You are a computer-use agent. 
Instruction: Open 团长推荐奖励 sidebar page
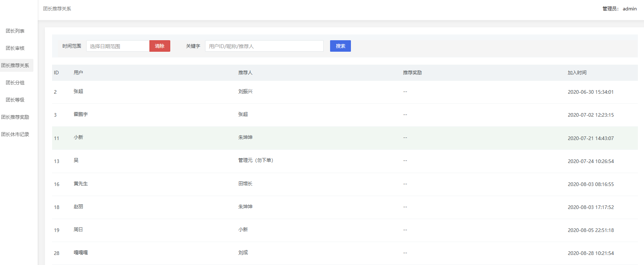(x=15, y=117)
